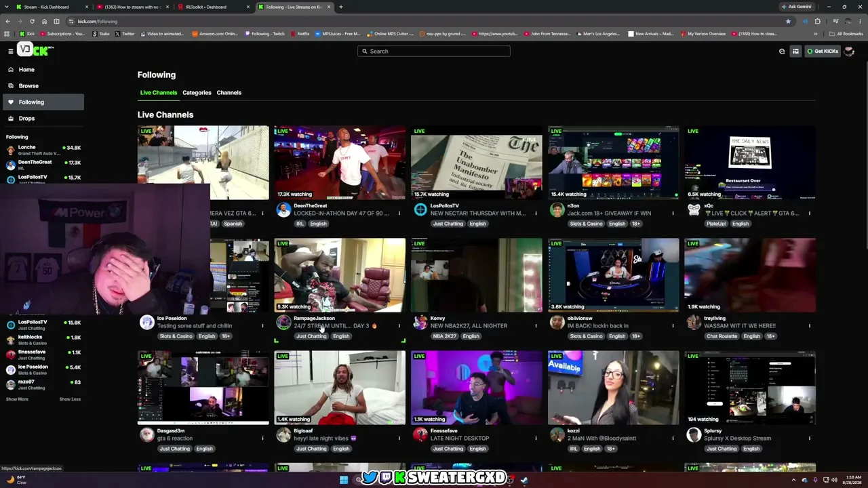The image size is (868, 488).
Task: Click the Windows Start button
Action: click(x=344, y=480)
